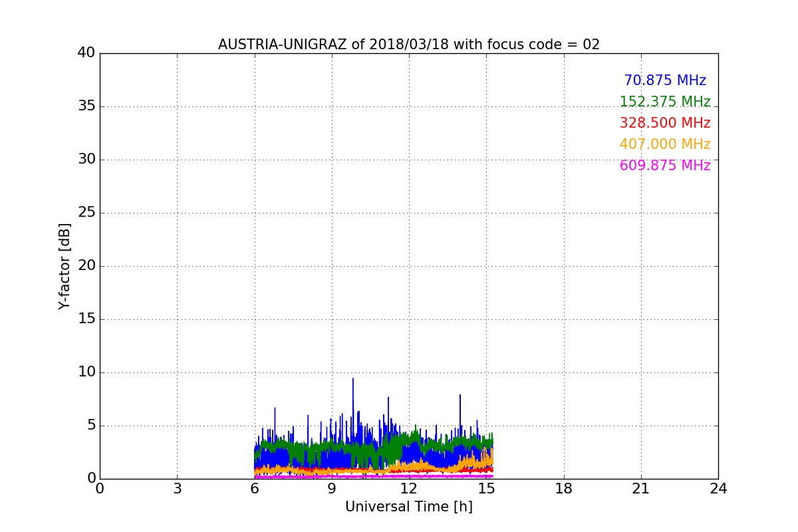Select the 70.875 MHz legend entry
This screenshot has height=532, width=798.
pyautogui.click(x=665, y=80)
